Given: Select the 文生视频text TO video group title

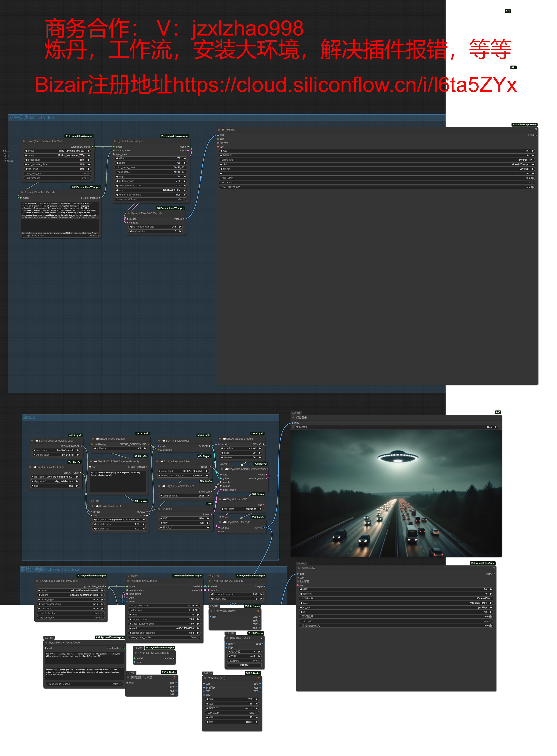Looking at the screenshot, I should point(31,118).
